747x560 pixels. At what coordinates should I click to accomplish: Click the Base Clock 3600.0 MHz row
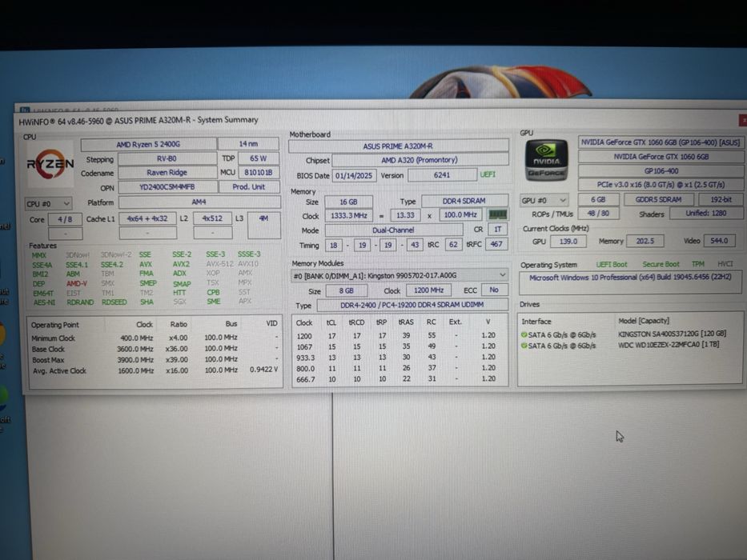[155, 349]
